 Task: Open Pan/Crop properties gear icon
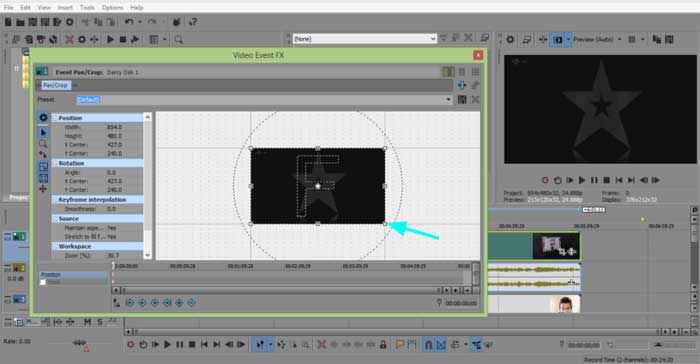coord(43,117)
